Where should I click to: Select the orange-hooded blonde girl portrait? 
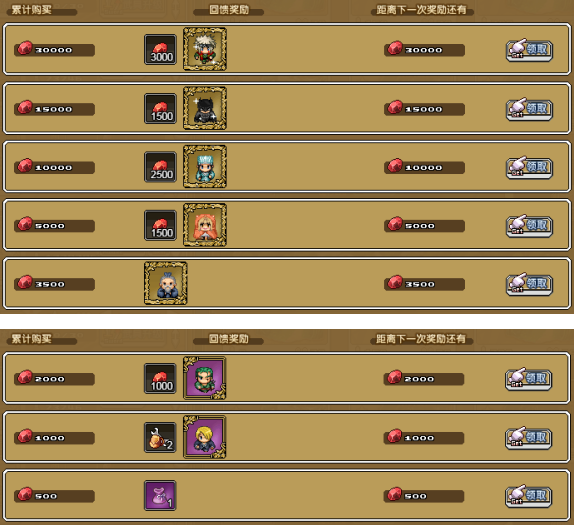click(x=205, y=225)
